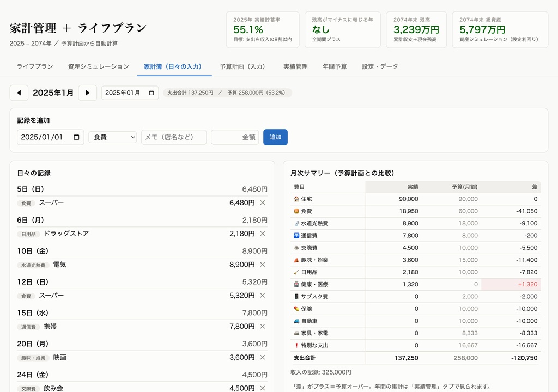Image resolution: width=558 pixels, height=392 pixels.
Task: Click the 自動車 car icon
Action: point(296,321)
